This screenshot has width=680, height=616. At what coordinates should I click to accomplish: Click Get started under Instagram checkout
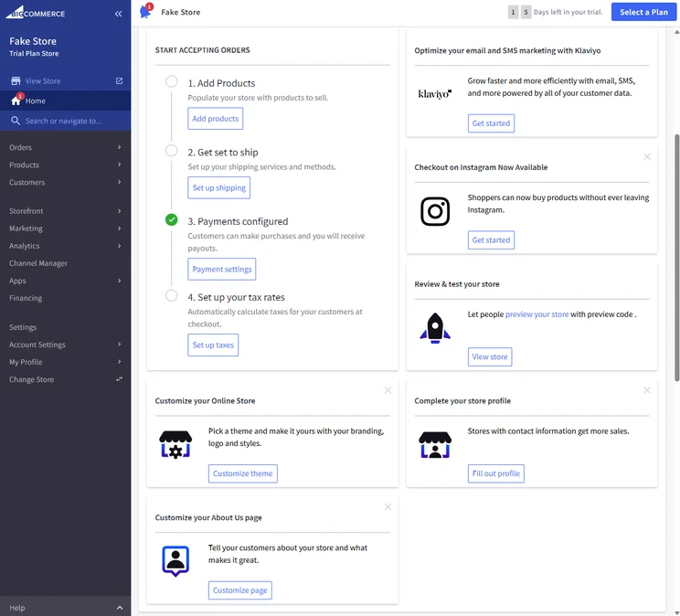point(491,239)
